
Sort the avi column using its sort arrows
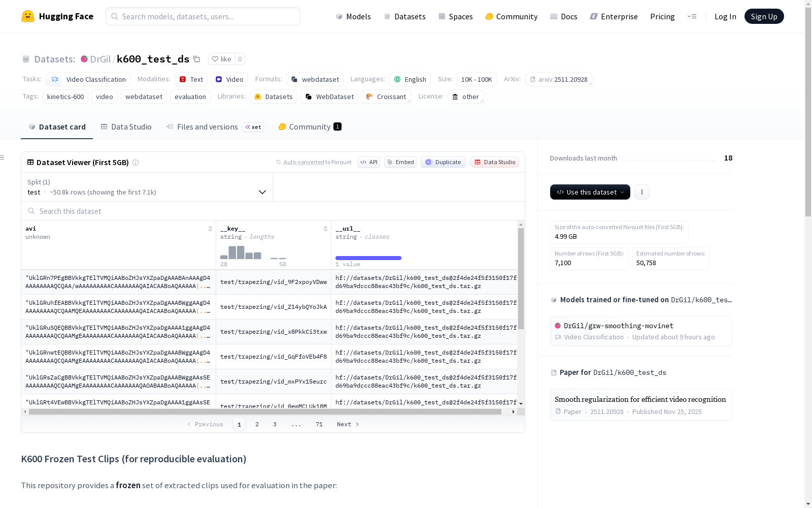[210, 229]
